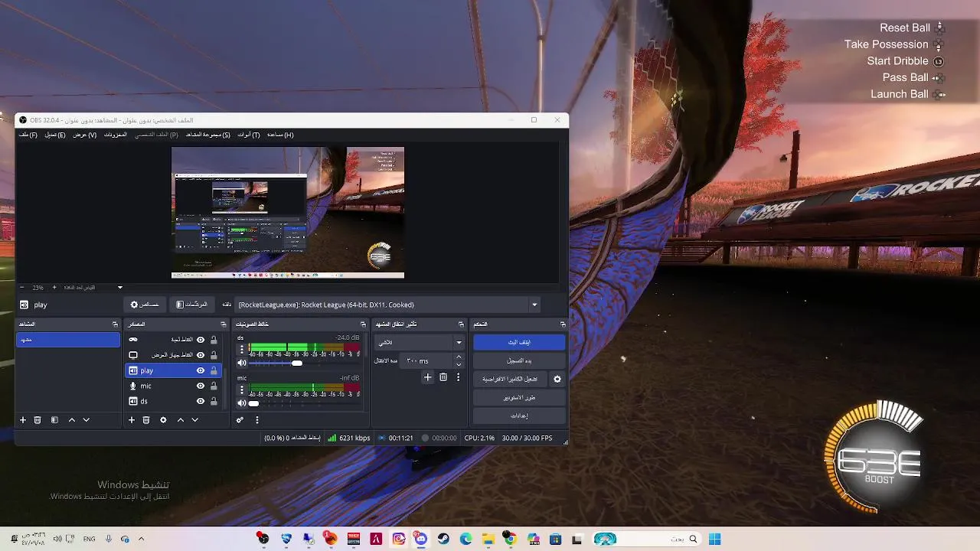Screen dimensions: 980x551
Task: Click blue Stop Streaming button
Action: click(519, 342)
